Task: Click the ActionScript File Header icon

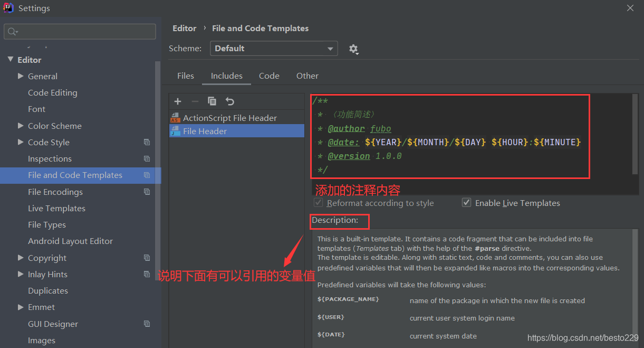Action: coord(175,118)
